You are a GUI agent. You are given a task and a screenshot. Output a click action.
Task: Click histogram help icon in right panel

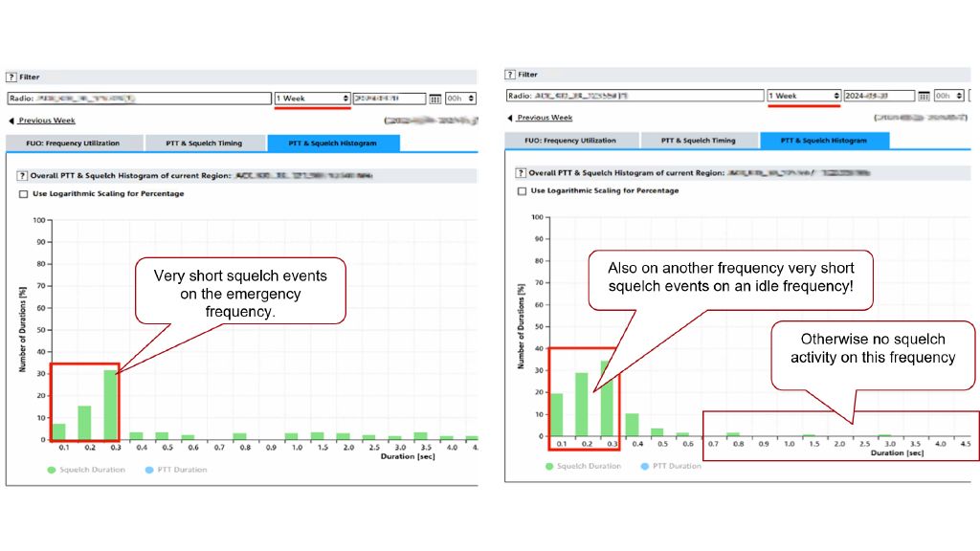tap(521, 173)
